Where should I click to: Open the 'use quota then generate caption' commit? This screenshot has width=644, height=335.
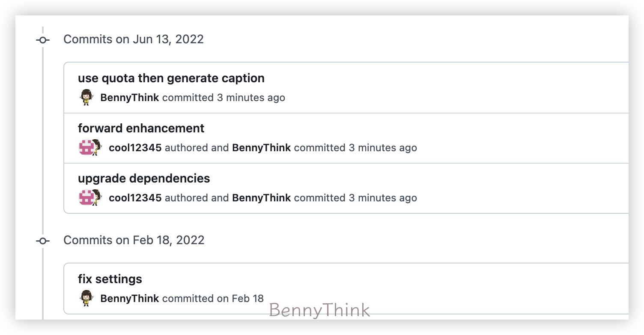171,78
